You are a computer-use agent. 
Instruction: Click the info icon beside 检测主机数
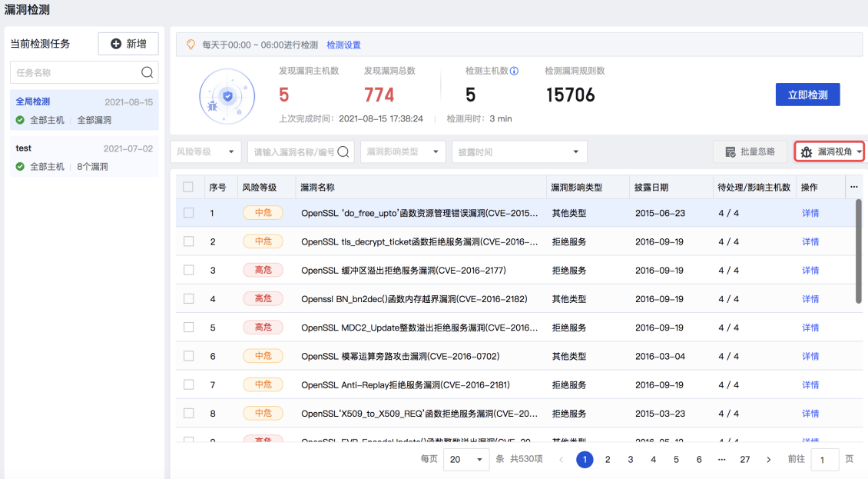click(x=514, y=71)
